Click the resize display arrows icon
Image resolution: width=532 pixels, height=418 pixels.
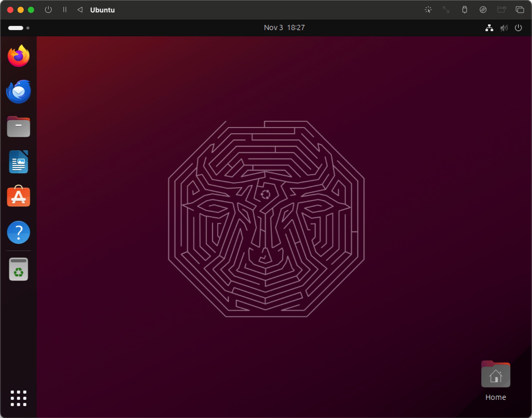(x=446, y=10)
